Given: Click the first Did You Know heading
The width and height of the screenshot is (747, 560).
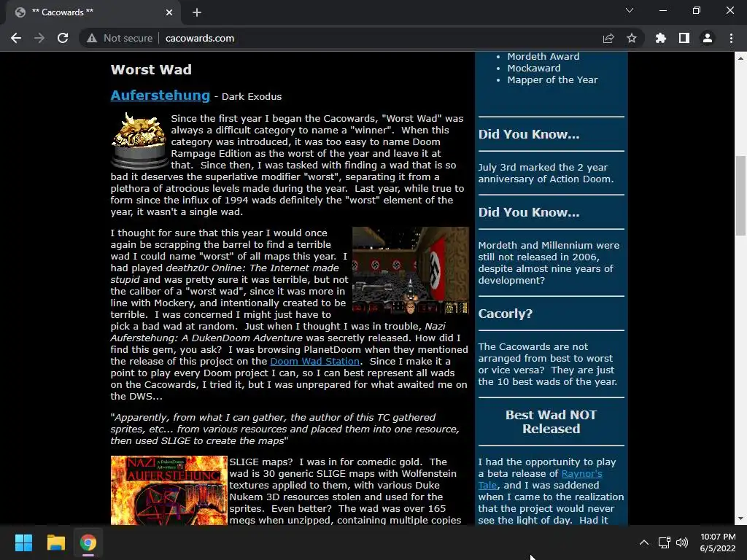Looking at the screenshot, I should 529,134.
